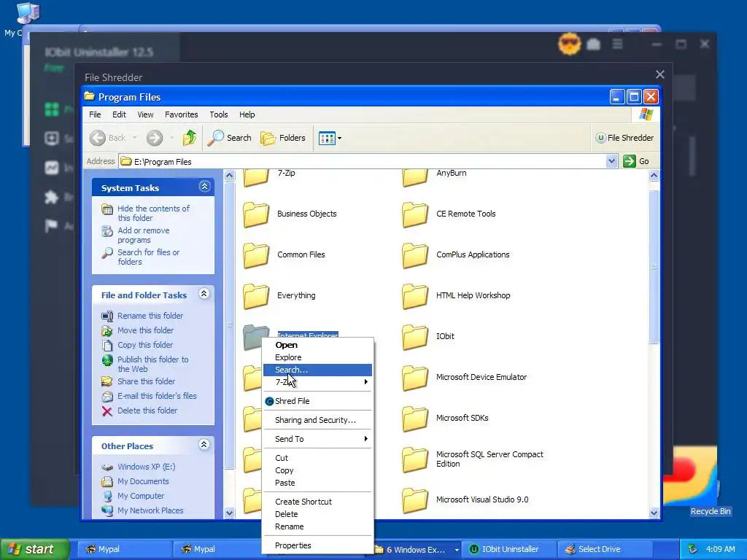
Task: Open My Documents in Other Places
Action: click(143, 482)
